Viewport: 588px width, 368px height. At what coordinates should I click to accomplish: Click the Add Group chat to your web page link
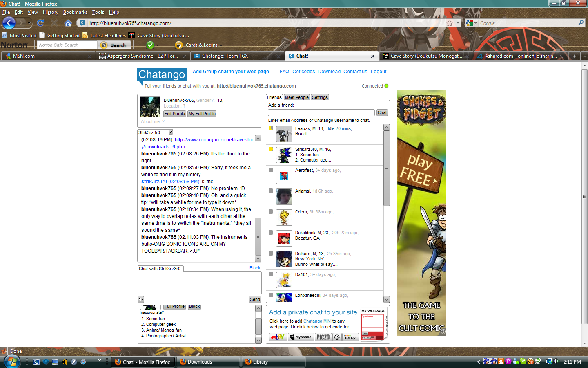[231, 72]
